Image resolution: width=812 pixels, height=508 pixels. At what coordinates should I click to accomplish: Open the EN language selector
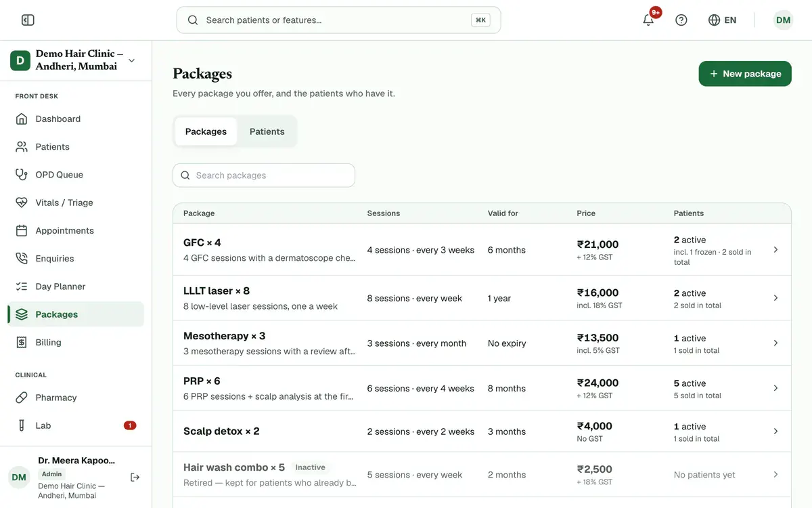click(x=722, y=20)
